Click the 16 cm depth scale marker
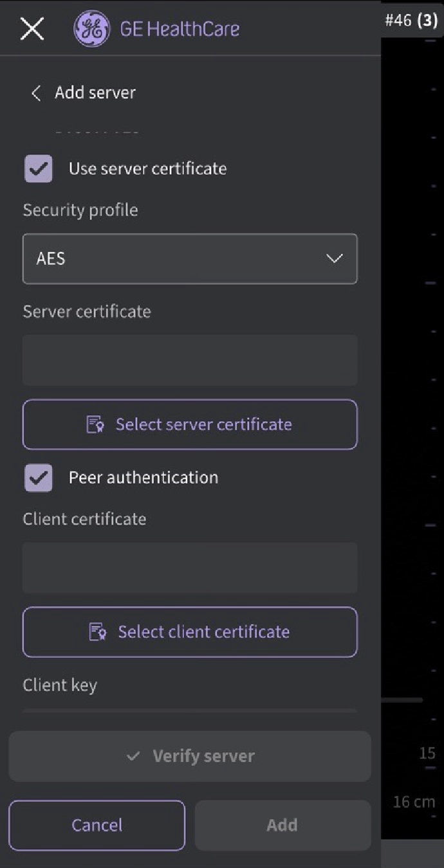Screen dimensions: 444x868 414,802
